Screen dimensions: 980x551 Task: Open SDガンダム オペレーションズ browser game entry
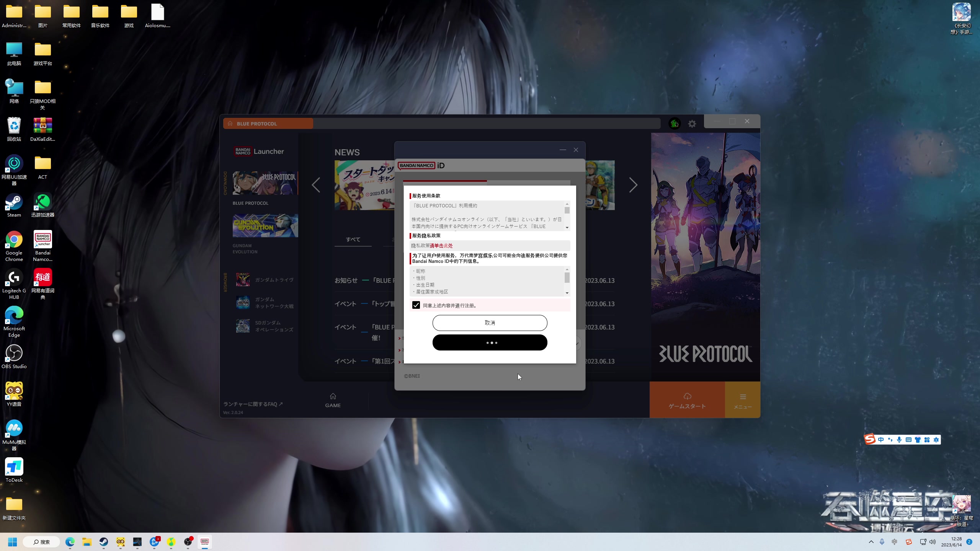coord(265,326)
